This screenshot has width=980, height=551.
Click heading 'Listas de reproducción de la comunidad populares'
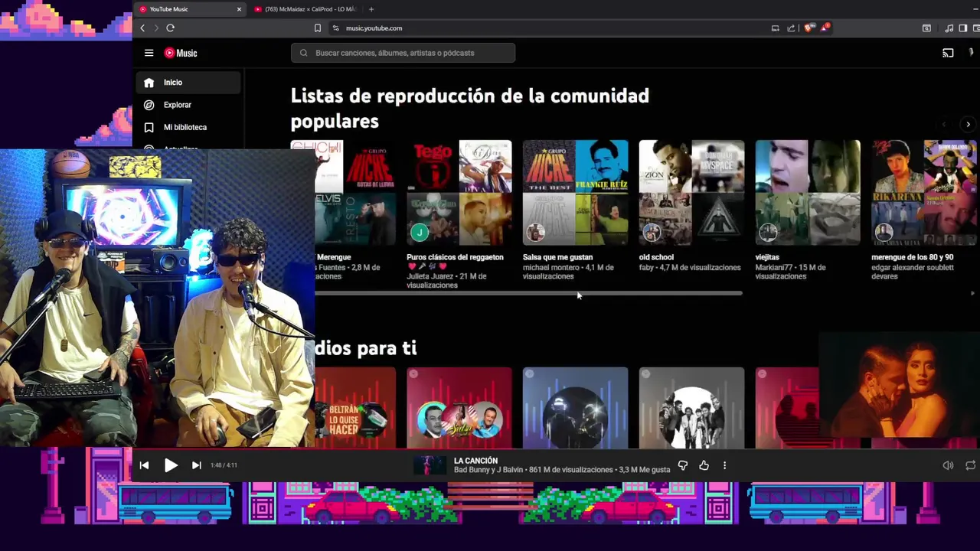tap(470, 108)
